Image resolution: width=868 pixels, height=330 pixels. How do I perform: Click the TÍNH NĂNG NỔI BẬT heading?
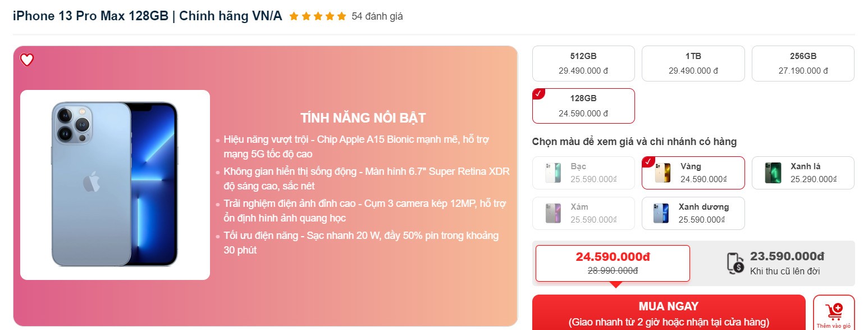(363, 118)
